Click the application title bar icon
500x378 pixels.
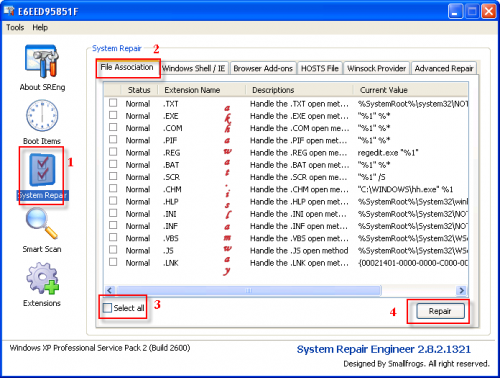pyautogui.click(x=9, y=11)
